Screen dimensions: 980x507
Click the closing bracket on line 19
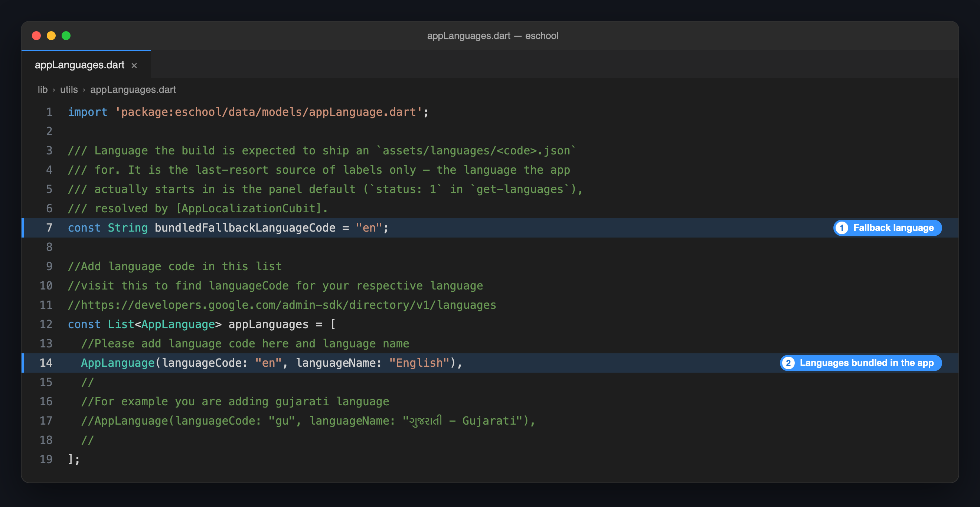[x=71, y=459]
